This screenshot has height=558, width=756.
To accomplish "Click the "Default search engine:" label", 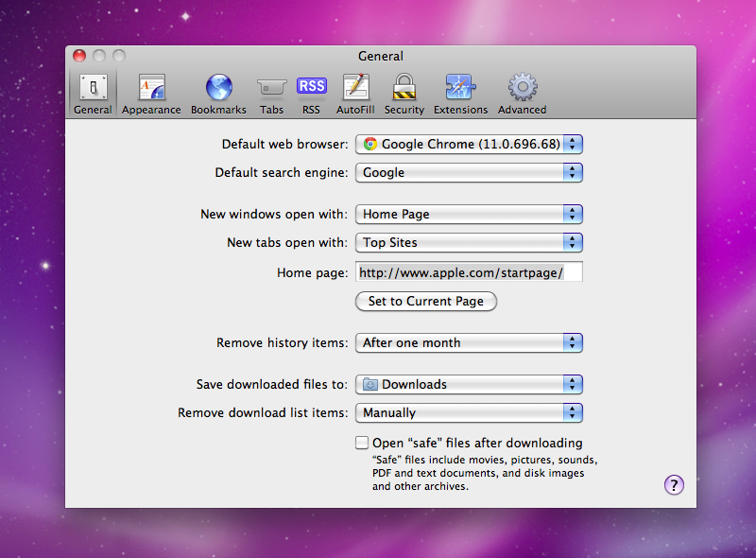I will click(282, 173).
